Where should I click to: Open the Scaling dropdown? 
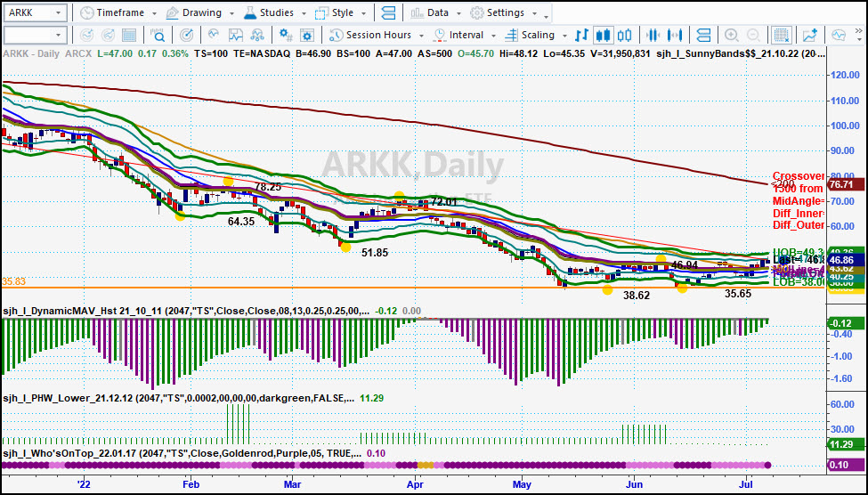[537, 36]
